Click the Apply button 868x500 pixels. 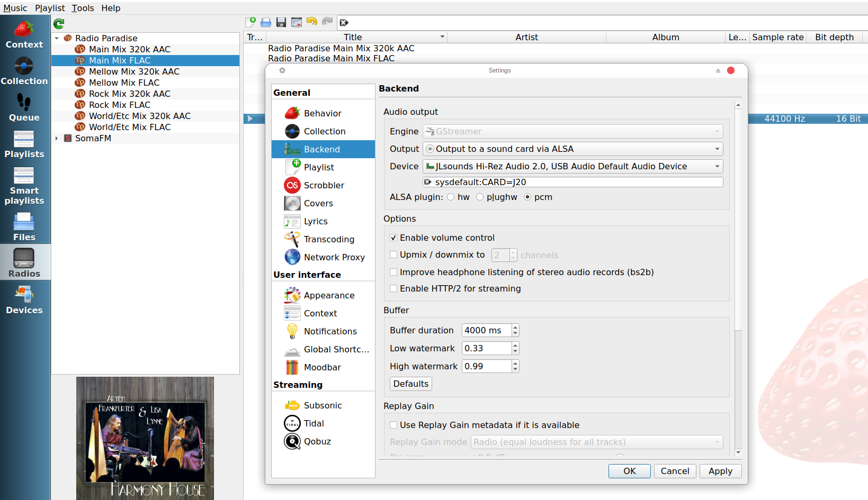click(720, 471)
